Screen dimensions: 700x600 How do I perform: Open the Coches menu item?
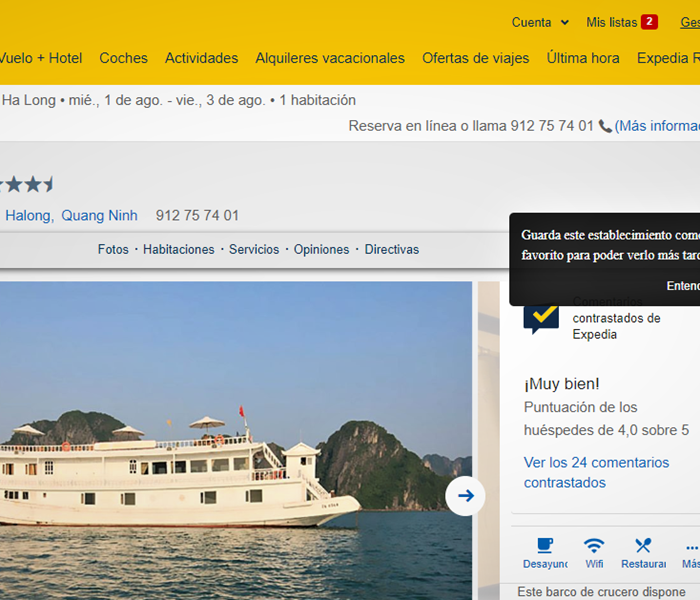(123, 58)
